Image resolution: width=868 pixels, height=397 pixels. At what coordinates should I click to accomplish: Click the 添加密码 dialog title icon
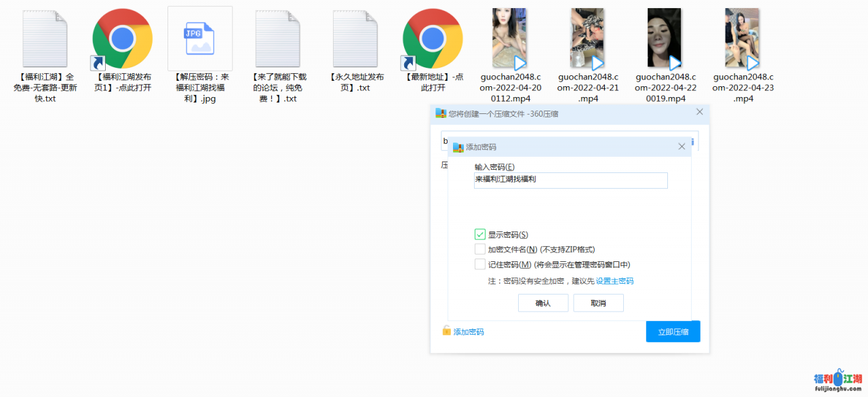[x=458, y=147]
